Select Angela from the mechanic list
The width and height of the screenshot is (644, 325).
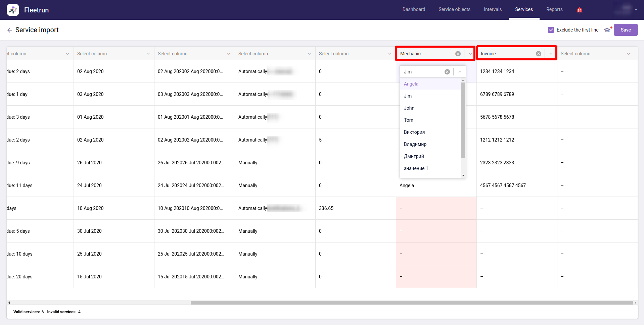click(x=411, y=84)
